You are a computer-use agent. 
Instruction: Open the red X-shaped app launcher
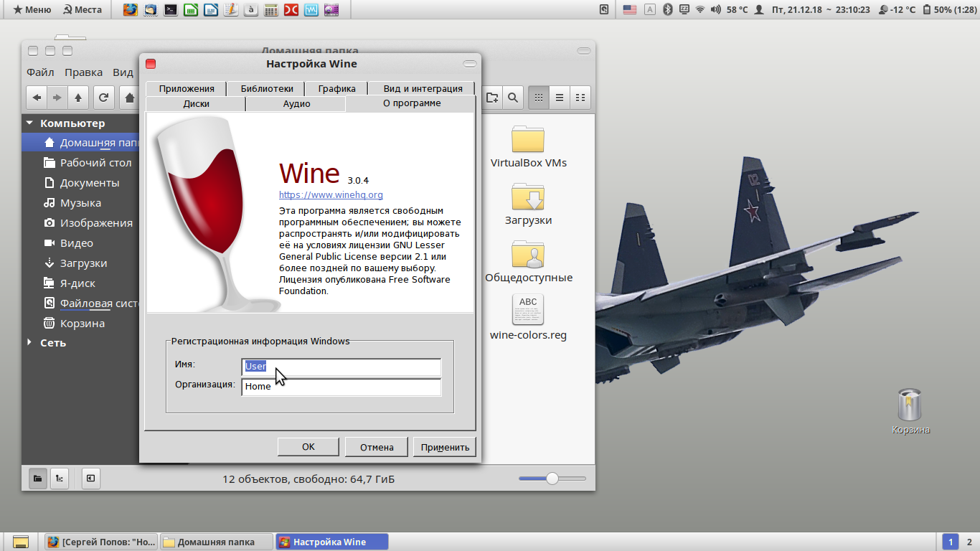[291, 10]
